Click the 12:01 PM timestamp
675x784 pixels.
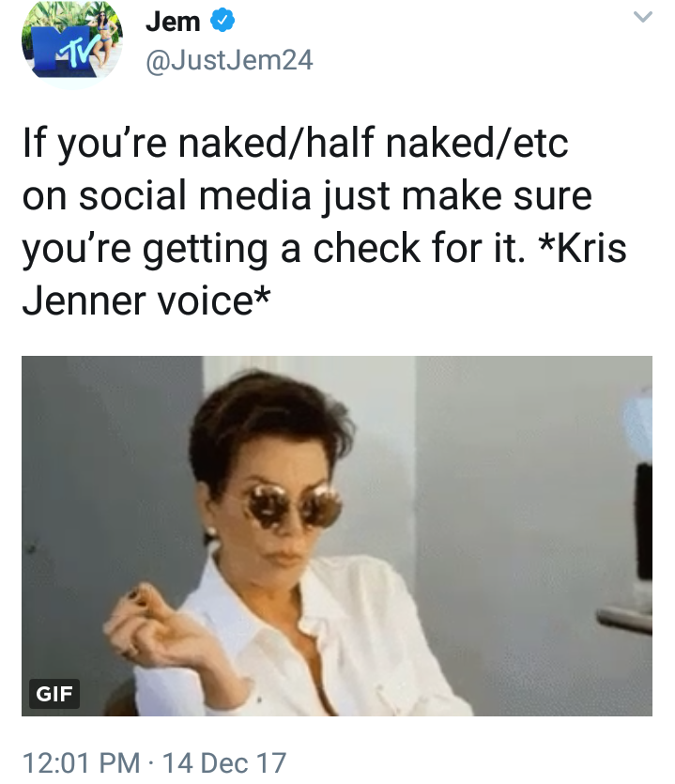(82, 763)
